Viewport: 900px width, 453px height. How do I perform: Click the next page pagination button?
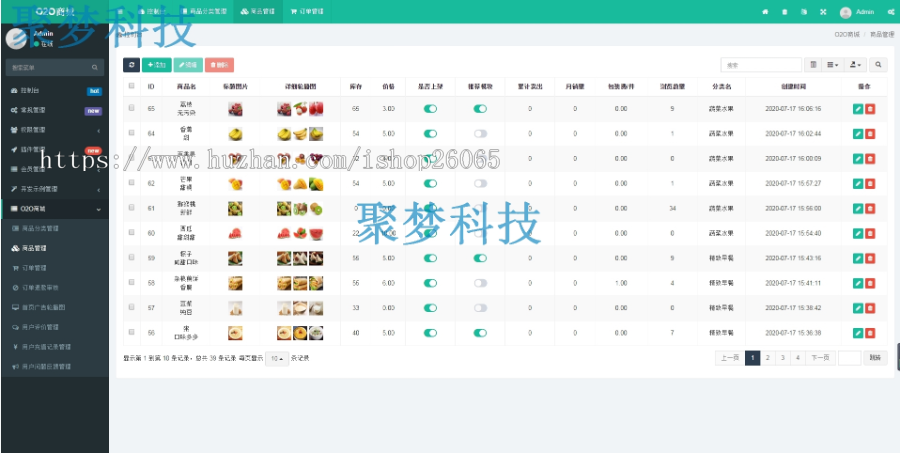click(x=820, y=358)
